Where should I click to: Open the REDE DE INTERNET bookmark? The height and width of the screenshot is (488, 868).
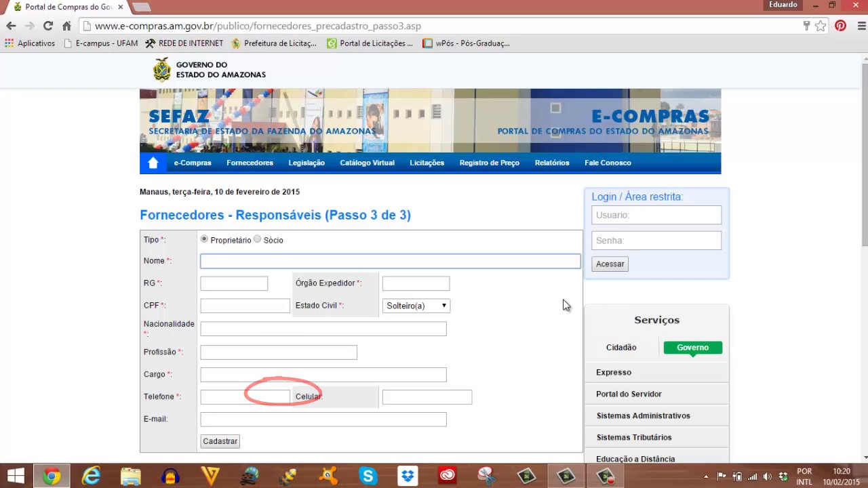(184, 43)
